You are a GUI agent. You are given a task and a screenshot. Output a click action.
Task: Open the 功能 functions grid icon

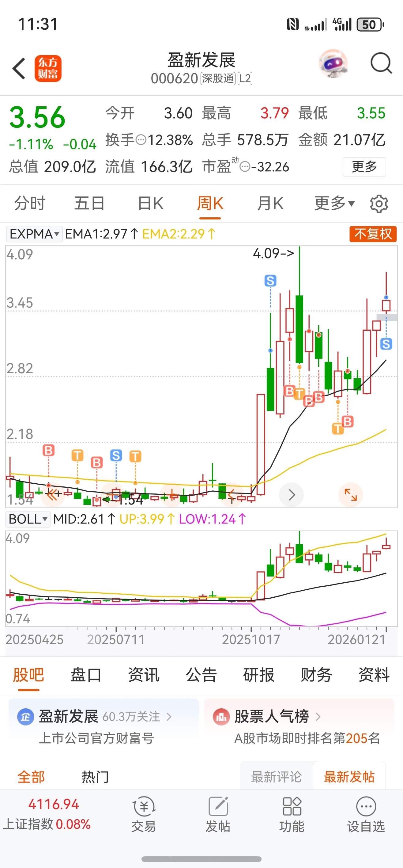pyautogui.click(x=292, y=814)
